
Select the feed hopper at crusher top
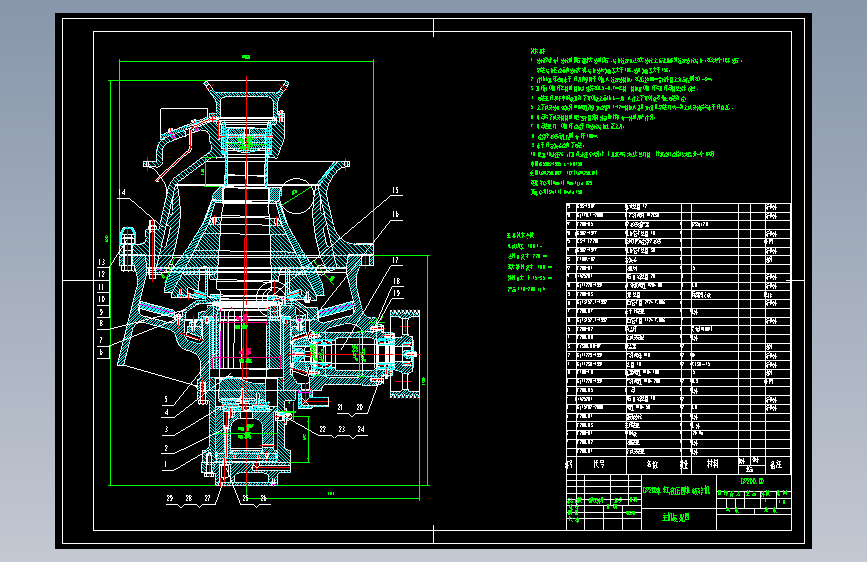click(247, 100)
